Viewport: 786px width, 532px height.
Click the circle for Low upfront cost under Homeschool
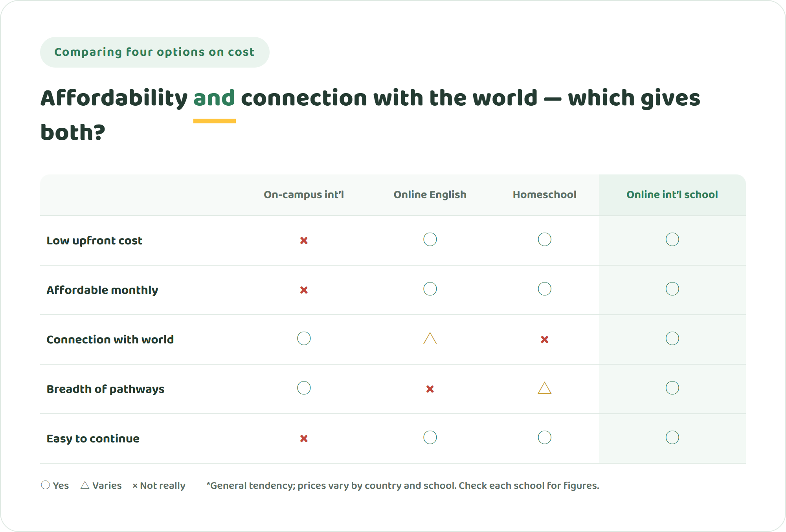tap(545, 239)
